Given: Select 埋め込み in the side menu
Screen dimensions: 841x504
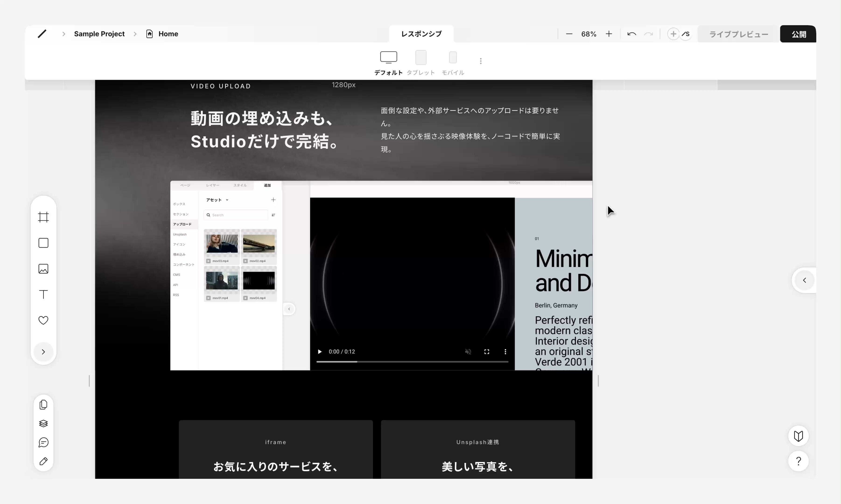Looking at the screenshot, I should coord(179,254).
